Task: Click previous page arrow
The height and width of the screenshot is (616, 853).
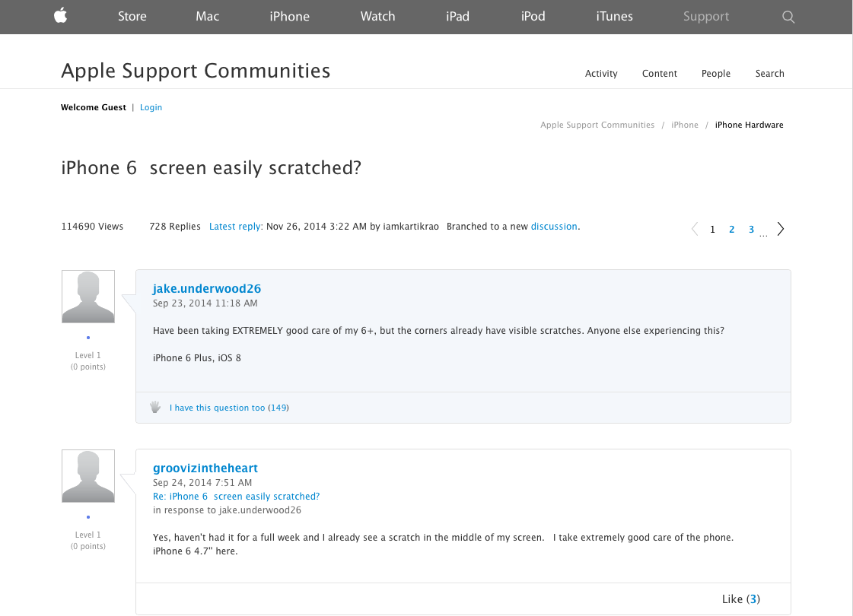Action: click(695, 229)
